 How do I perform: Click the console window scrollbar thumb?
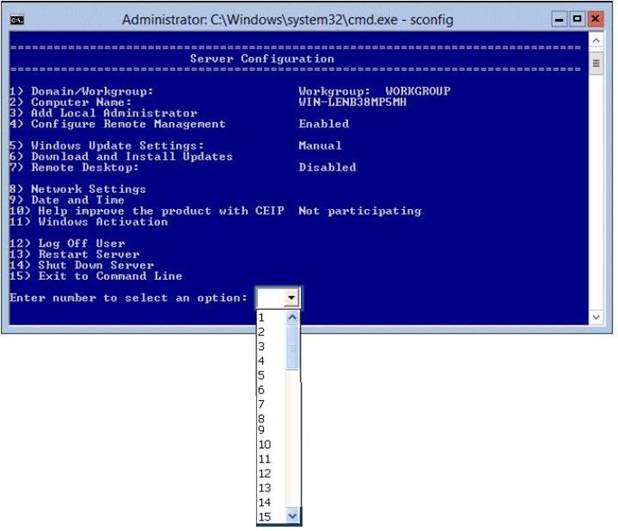click(x=596, y=63)
